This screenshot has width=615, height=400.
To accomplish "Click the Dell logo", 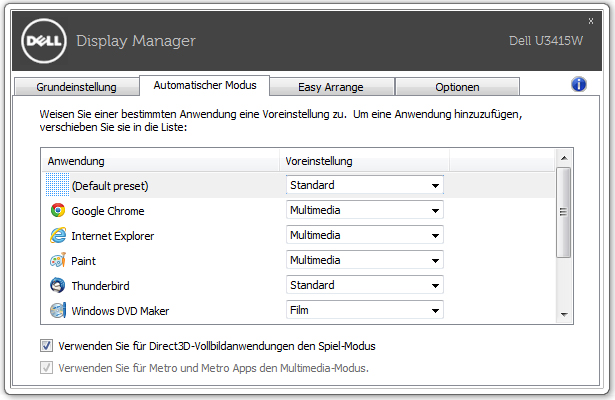I will click(44, 41).
